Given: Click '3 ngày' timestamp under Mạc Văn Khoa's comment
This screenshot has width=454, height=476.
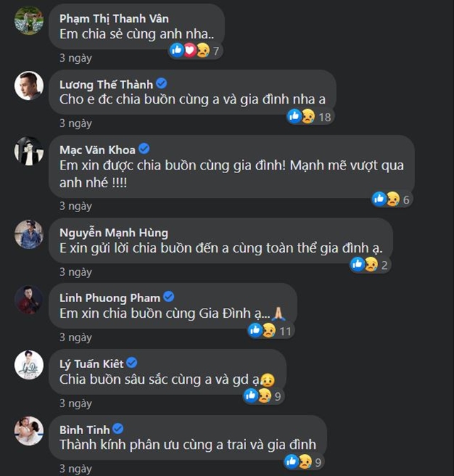Looking at the screenshot, I should click(76, 206).
